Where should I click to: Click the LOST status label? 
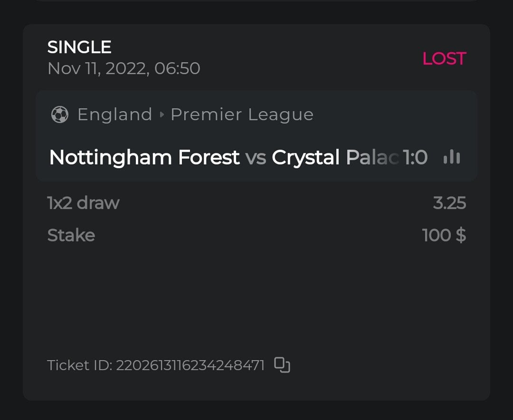coord(444,58)
